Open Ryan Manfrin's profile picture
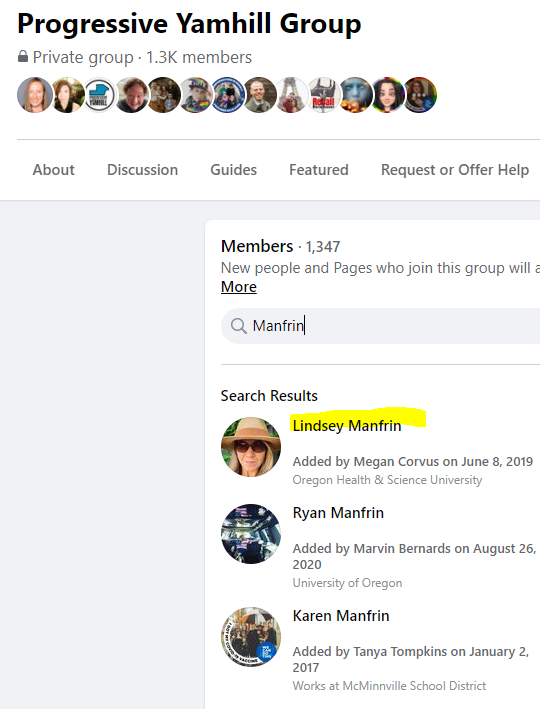This screenshot has width=540, height=709. (251, 534)
